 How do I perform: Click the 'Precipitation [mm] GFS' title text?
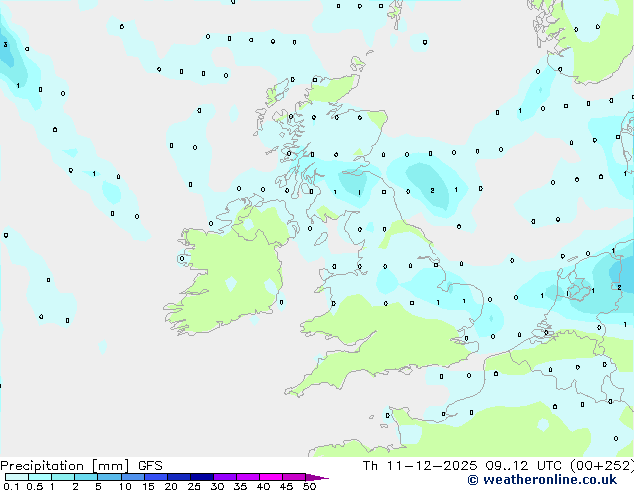pyautogui.click(x=81, y=466)
